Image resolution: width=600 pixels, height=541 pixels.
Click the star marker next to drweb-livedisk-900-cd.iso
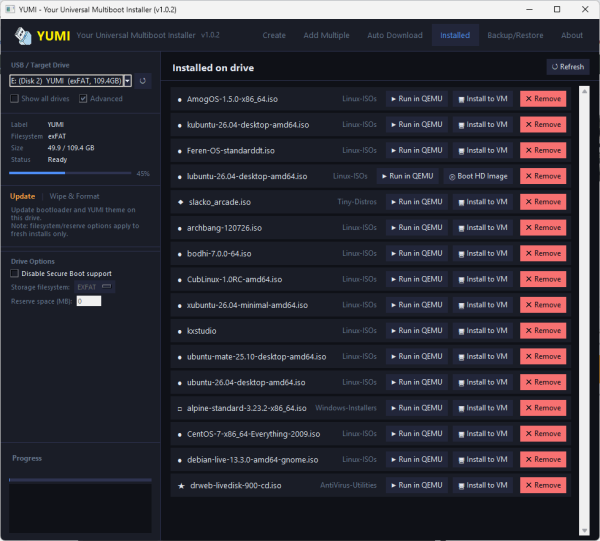[181, 486]
